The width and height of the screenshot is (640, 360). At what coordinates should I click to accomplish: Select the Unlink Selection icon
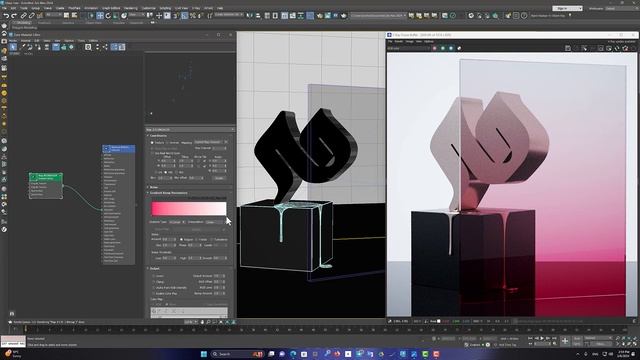tap(31, 16)
